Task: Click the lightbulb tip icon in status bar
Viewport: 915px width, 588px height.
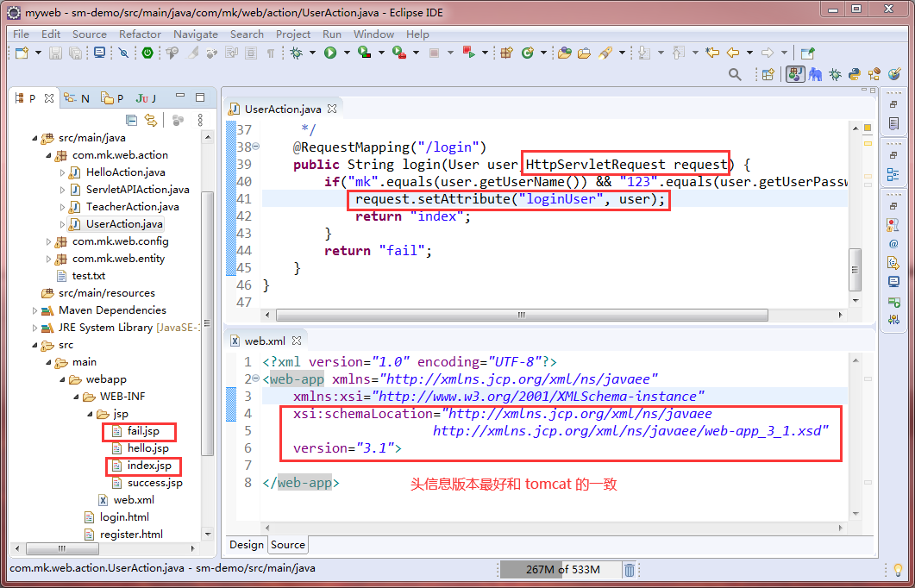Action: (x=899, y=569)
